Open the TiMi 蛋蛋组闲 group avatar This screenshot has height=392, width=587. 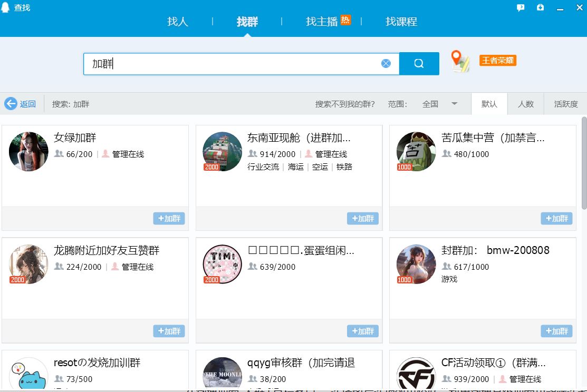[223, 264]
